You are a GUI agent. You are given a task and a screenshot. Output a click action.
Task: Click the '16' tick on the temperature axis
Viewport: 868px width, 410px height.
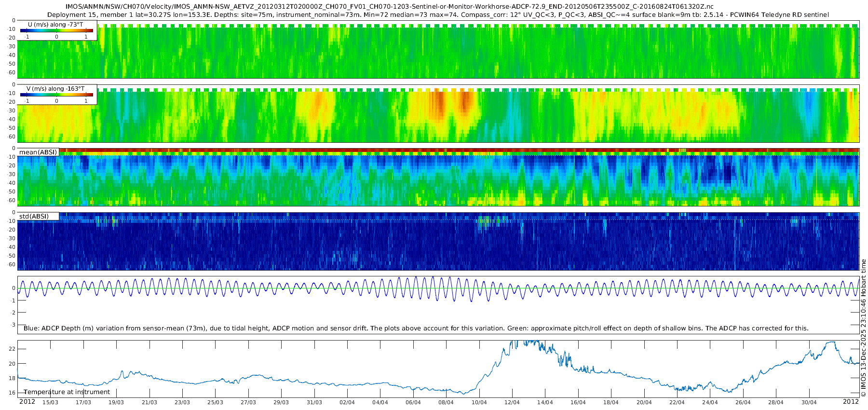[x=13, y=393]
